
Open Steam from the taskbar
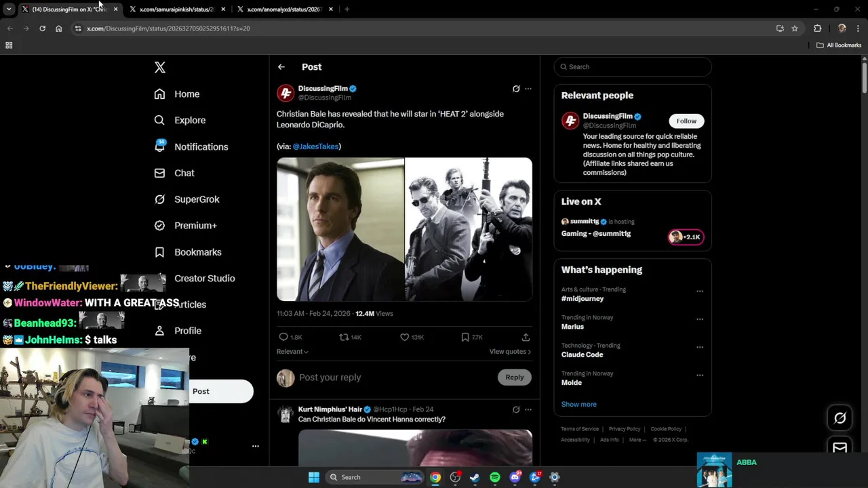pos(475,477)
